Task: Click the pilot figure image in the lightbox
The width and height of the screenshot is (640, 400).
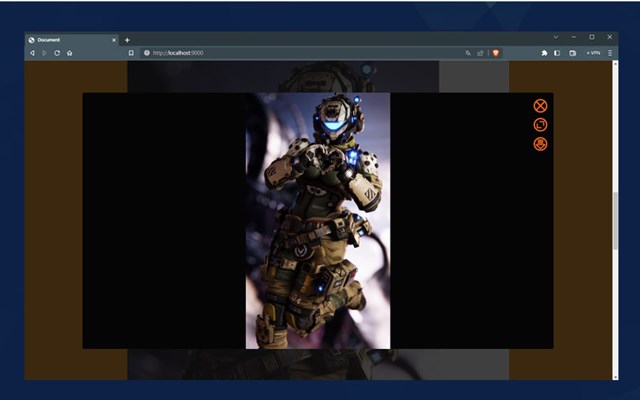Action: point(318,221)
